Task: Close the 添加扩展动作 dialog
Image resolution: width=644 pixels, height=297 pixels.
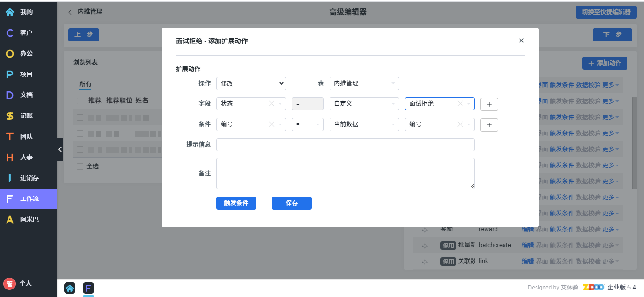Action: point(521,41)
